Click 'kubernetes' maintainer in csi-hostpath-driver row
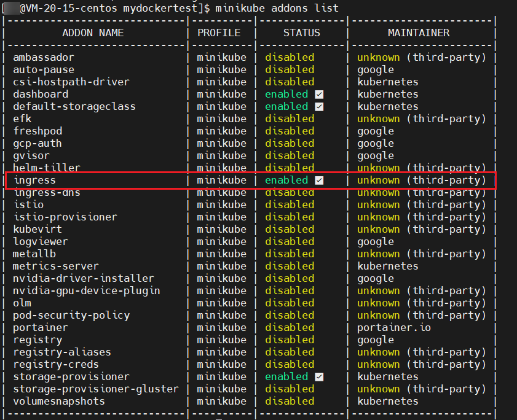This screenshot has width=517, height=420. coord(388,82)
